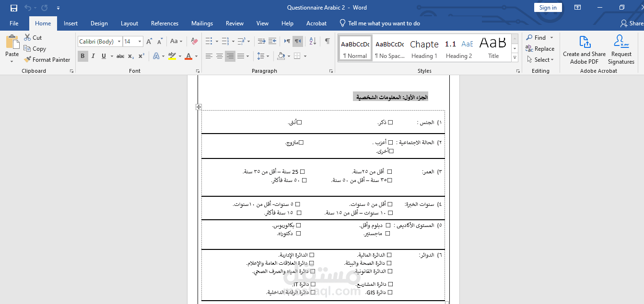The height and width of the screenshot is (304, 644).
Task: Open the Borders dropdown
Action: pos(305,56)
